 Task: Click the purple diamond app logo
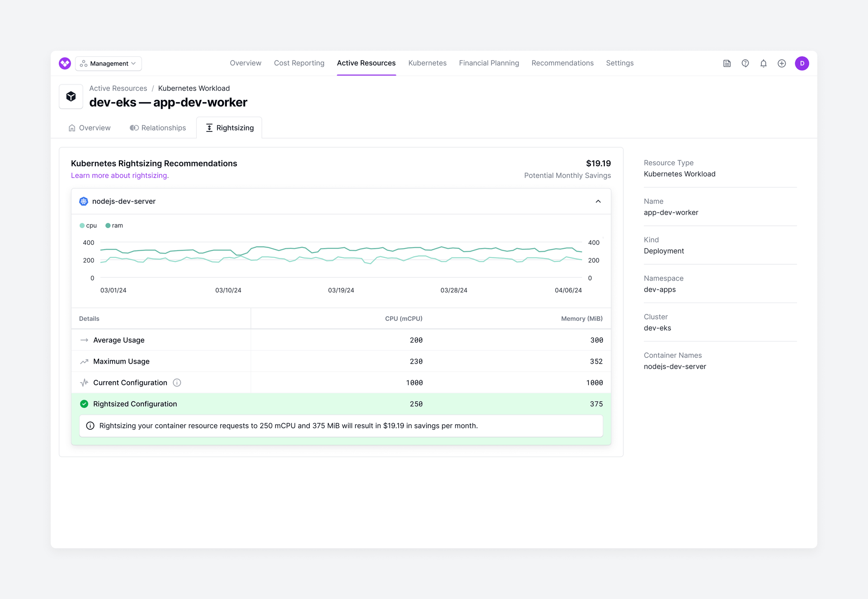click(x=65, y=63)
